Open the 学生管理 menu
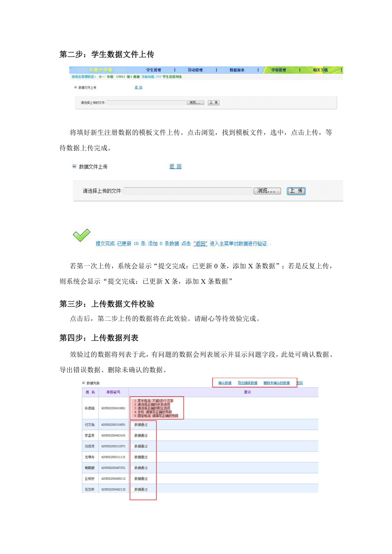Image resolution: width=392 pixels, height=554 pixels. pos(154,70)
